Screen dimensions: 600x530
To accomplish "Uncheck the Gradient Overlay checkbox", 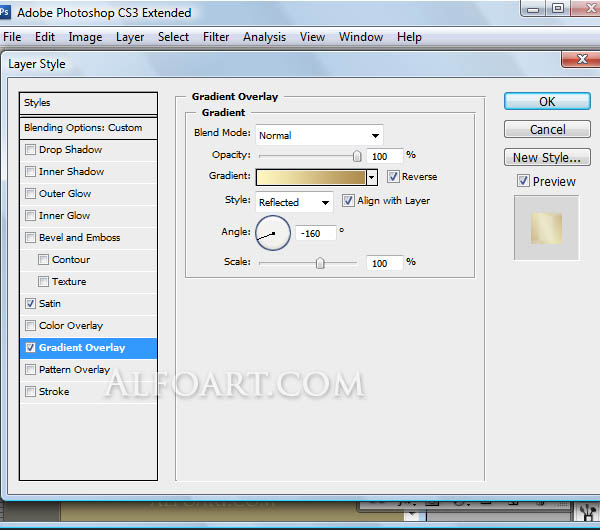I will click(x=30, y=347).
